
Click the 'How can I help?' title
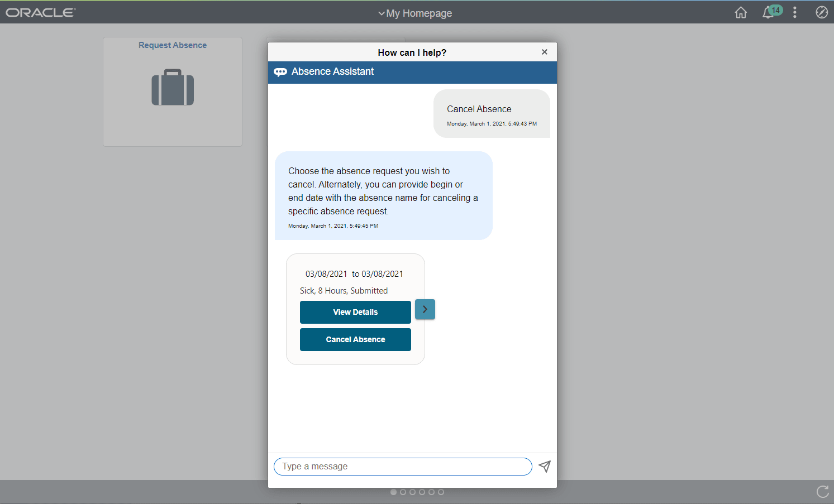(412, 52)
